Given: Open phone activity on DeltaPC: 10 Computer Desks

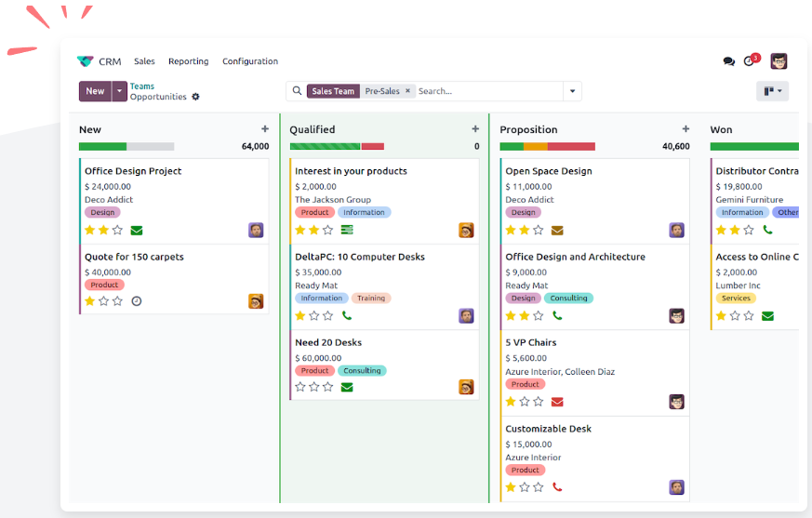Looking at the screenshot, I should pyautogui.click(x=347, y=315).
